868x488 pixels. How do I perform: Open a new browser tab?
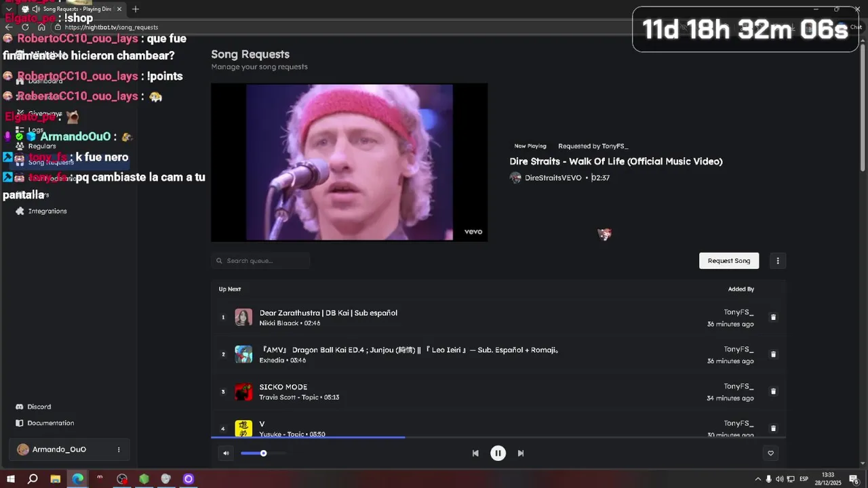(x=136, y=9)
